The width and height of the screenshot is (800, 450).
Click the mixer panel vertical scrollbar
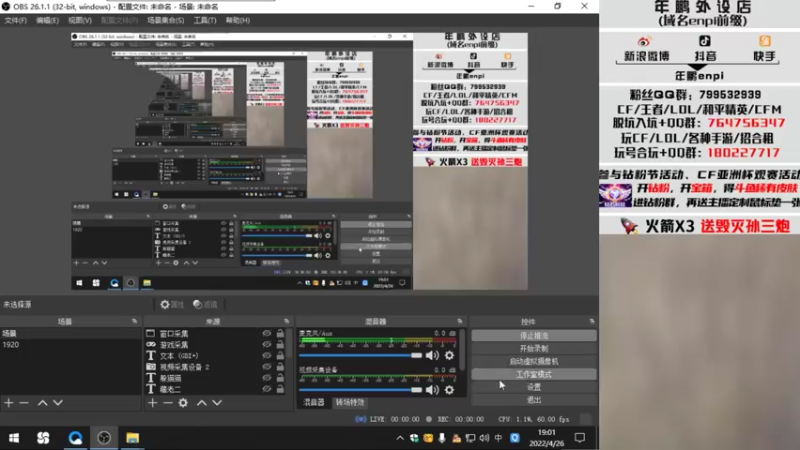[x=463, y=349]
